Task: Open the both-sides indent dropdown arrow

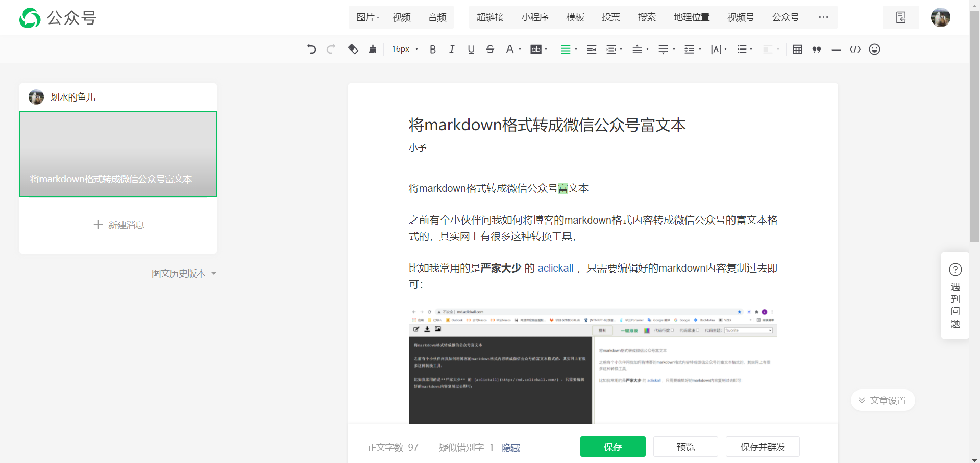Action: [621, 49]
